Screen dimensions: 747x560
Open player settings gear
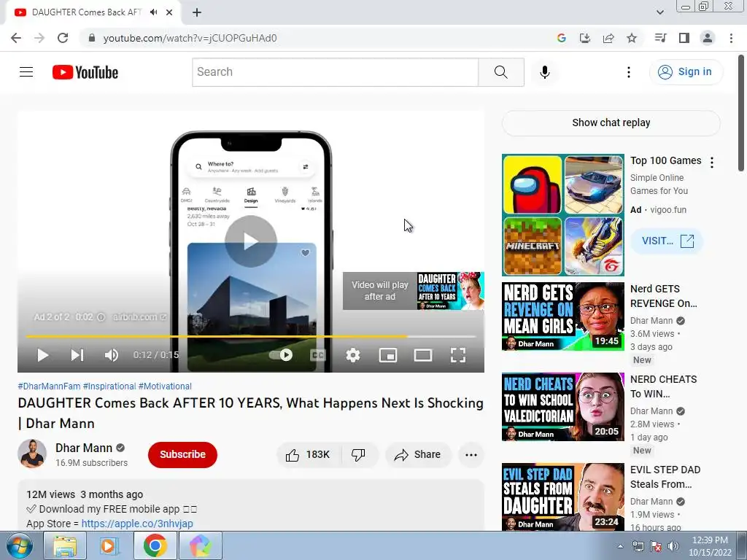point(353,355)
